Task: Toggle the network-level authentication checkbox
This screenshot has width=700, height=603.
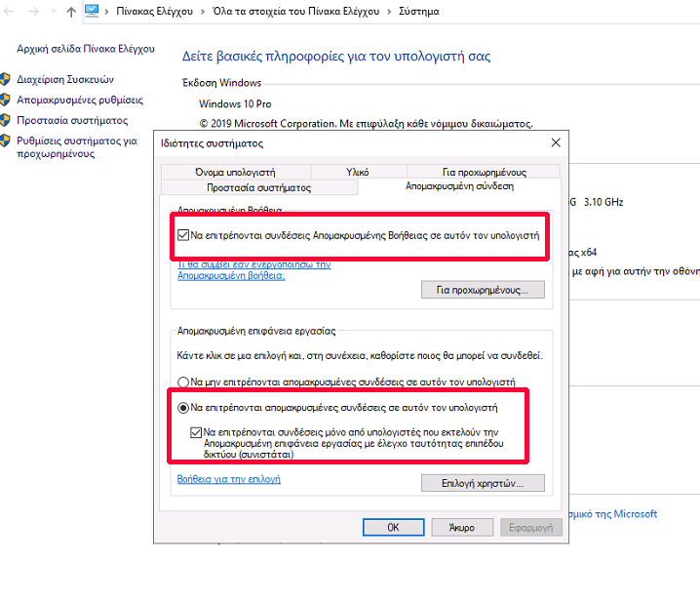Action: (x=196, y=429)
